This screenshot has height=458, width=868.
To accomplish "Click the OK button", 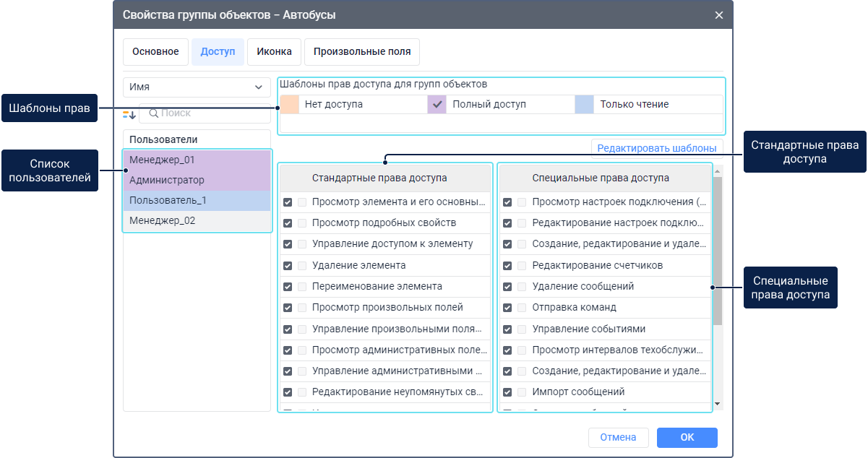I will [x=687, y=437].
